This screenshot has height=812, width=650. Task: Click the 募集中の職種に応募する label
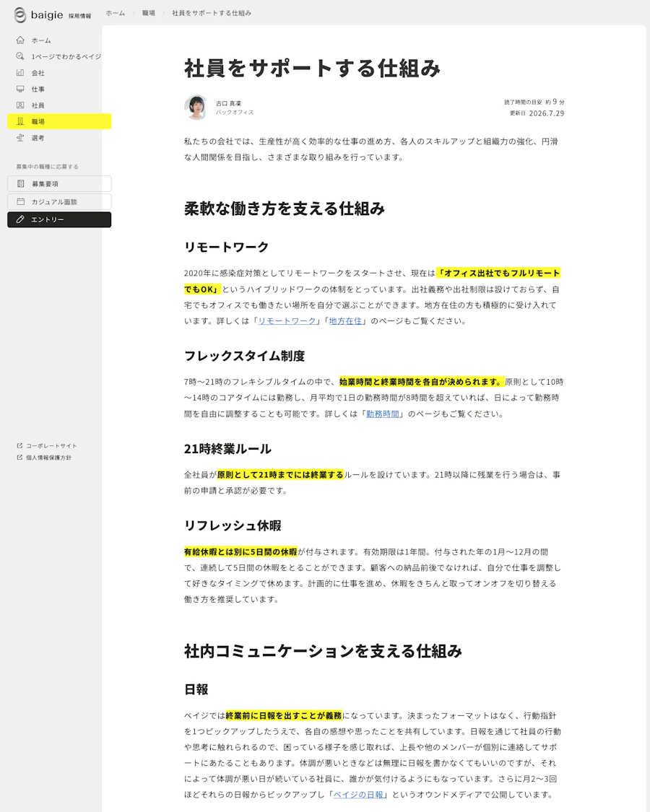[47, 167]
